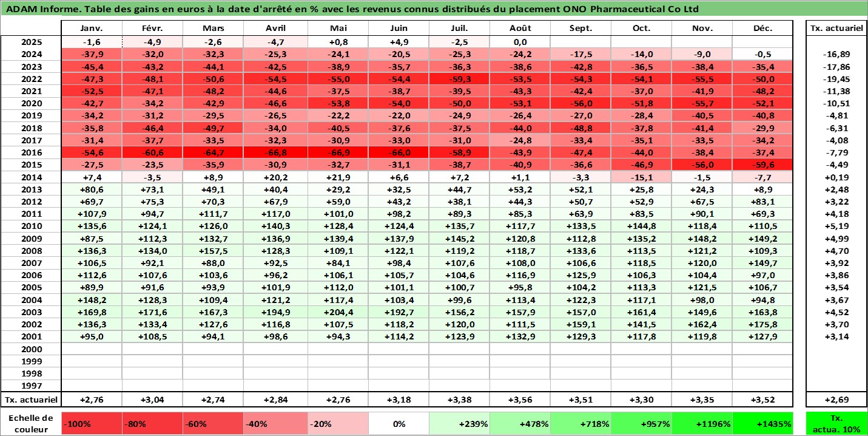Click the 'Tx. actuariel' right column header

click(x=836, y=29)
